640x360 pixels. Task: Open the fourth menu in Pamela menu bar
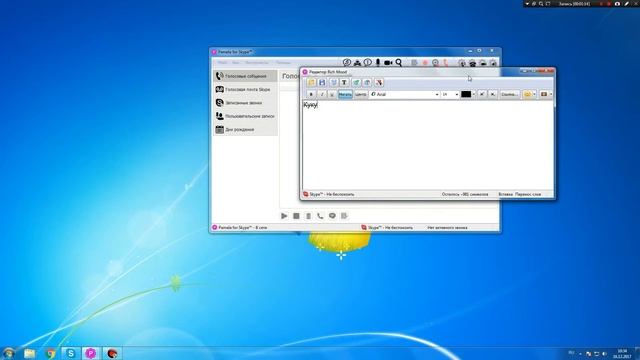[283, 62]
